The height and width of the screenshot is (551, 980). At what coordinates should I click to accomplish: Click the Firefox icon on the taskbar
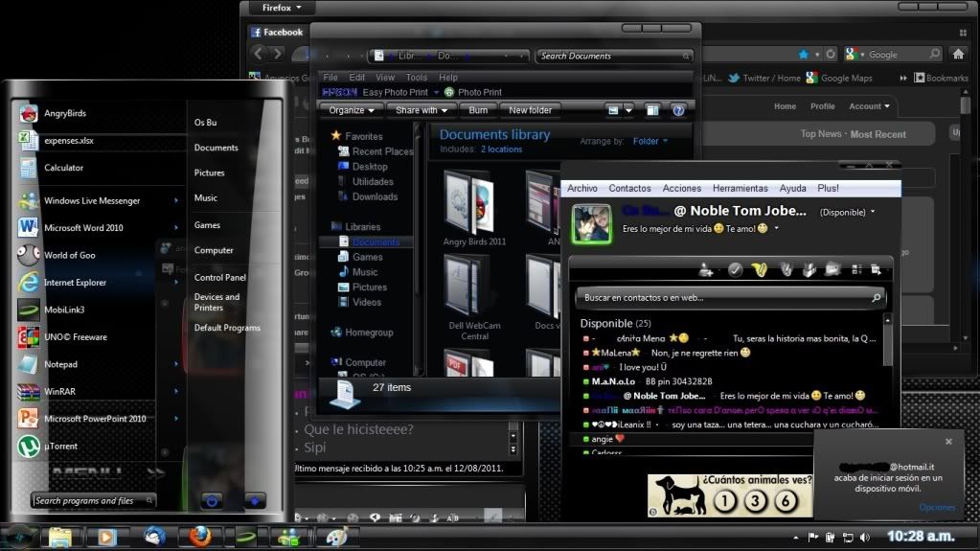[x=199, y=537]
